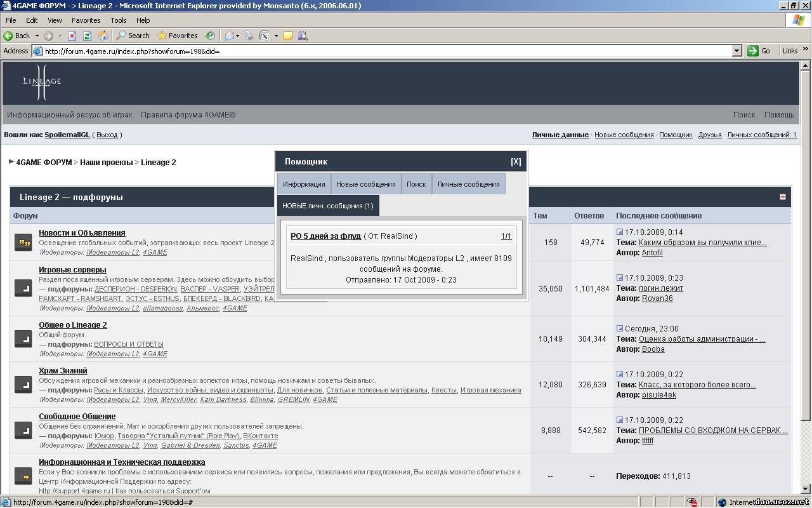Collapse the Lineage 2 подфорумы category
The image size is (812, 508).
(x=782, y=197)
